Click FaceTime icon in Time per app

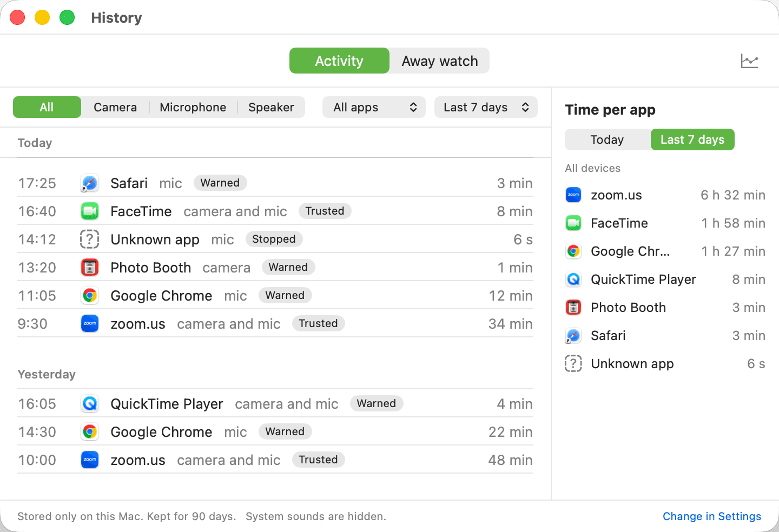573,223
